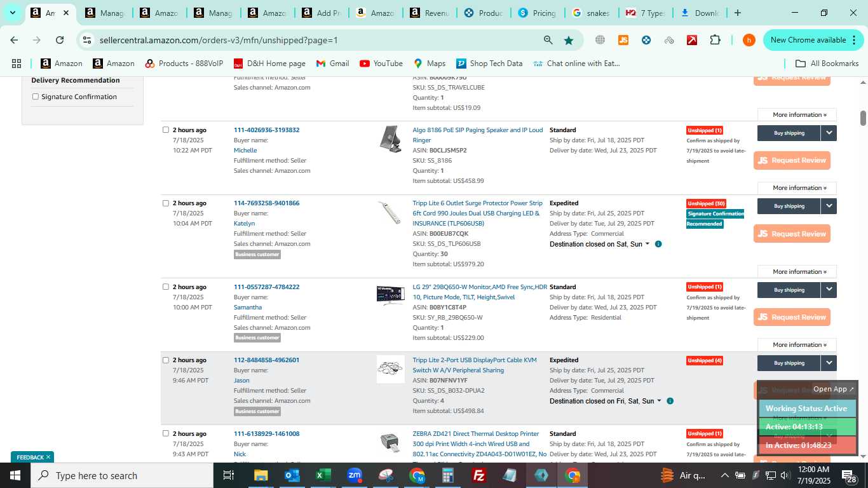This screenshot has height=488, width=868.
Task: Open the Open App link in status widget
Action: (834, 389)
